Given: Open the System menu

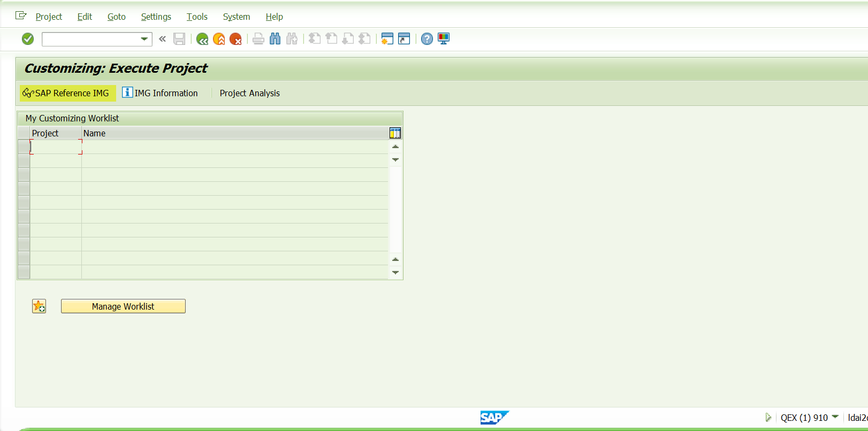Looking at the screenshot, I should [237, 17].
